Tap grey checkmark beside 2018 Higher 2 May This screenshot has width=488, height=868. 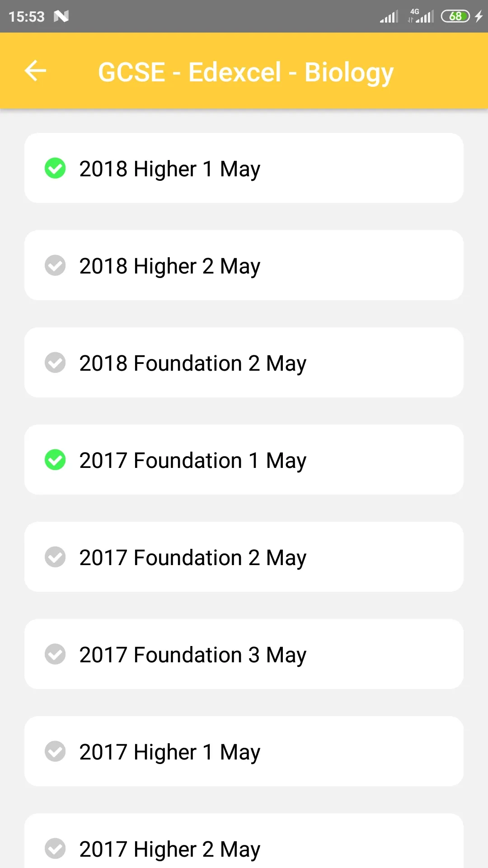pyautogui.click(x=55, y=265)
